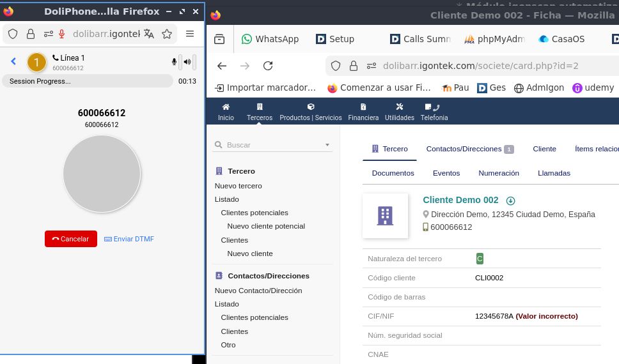This screenshot has height=364, width=619.
Task: Toggle the speaker volume icon
Action: pyautogui.click(x=187, y=62)
